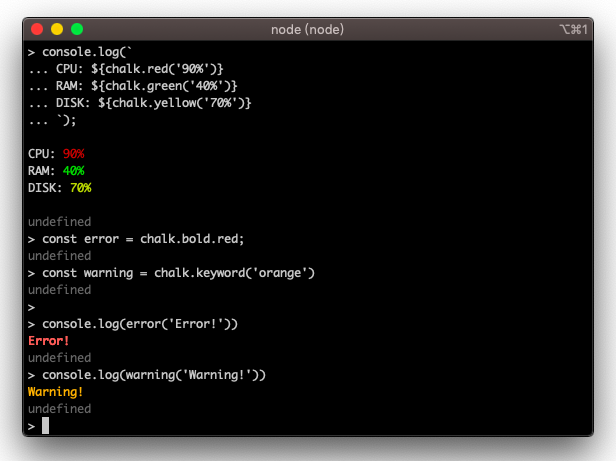Click the ⌥⌘1 window shortcut indicator
Viewport: 616px width, 461px height.
coord(573,29)
